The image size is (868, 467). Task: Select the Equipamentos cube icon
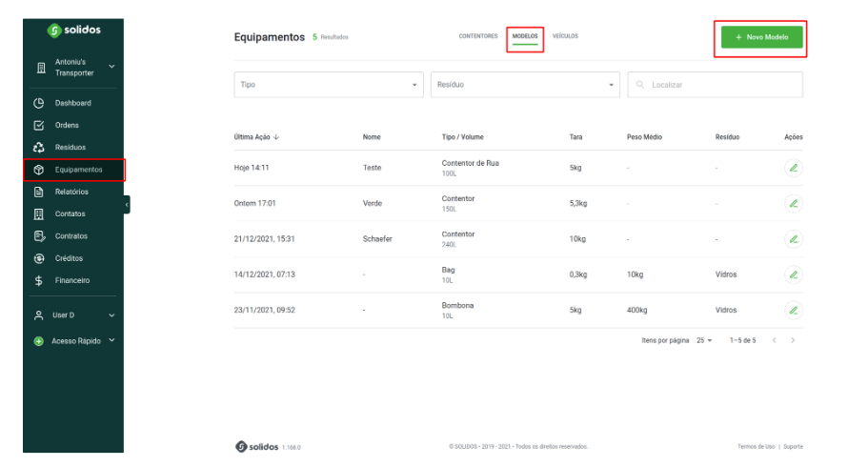click(x=39, y=170)
